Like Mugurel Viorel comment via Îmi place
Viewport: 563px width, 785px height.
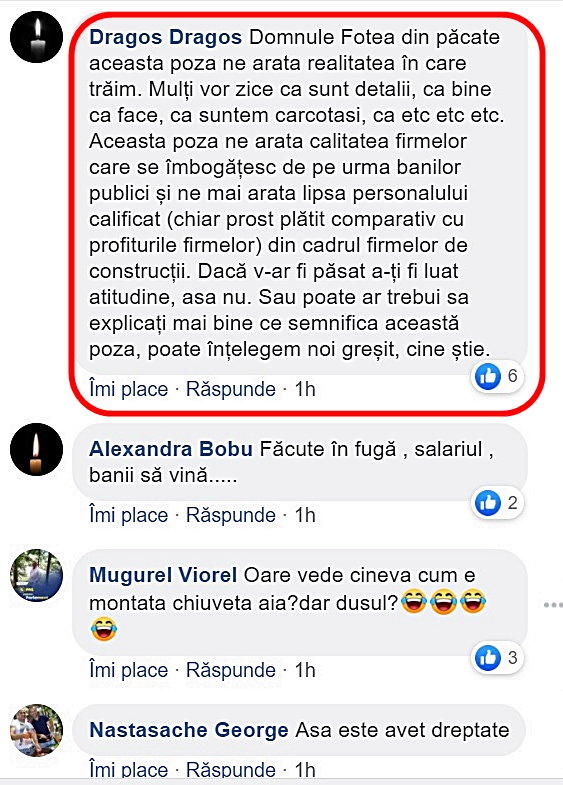coord(129,670)
